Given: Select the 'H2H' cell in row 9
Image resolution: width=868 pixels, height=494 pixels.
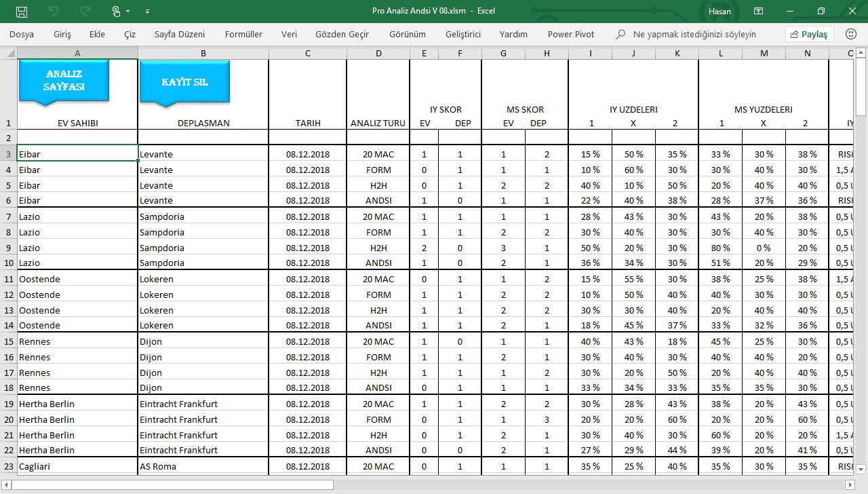Looking at the screenshot, I should pyautogui.click(x=378, y=248).
